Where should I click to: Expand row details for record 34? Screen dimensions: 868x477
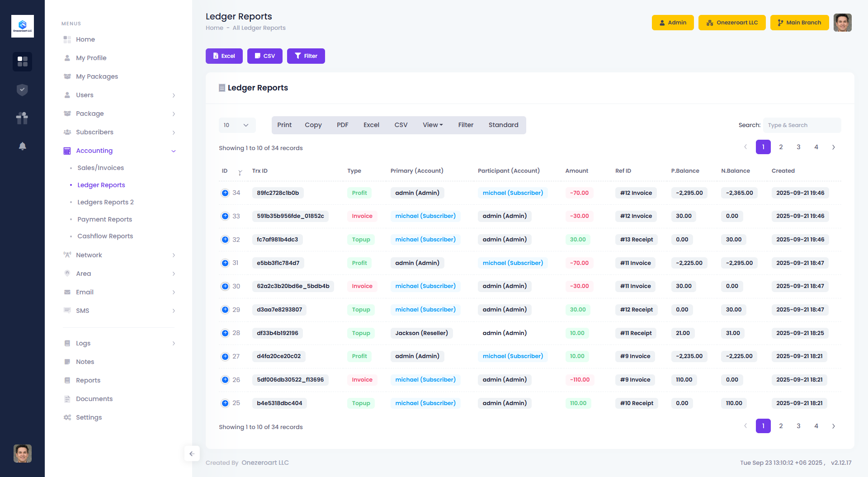point(225,193)
